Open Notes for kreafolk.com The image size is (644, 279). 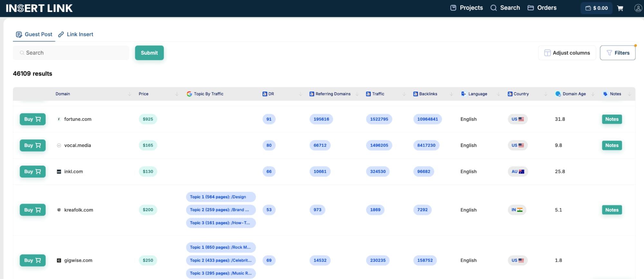click(612, 210)
